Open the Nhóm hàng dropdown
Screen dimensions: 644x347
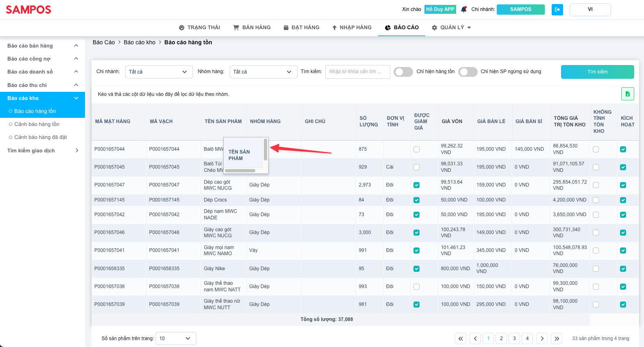[x=263, y=72]
